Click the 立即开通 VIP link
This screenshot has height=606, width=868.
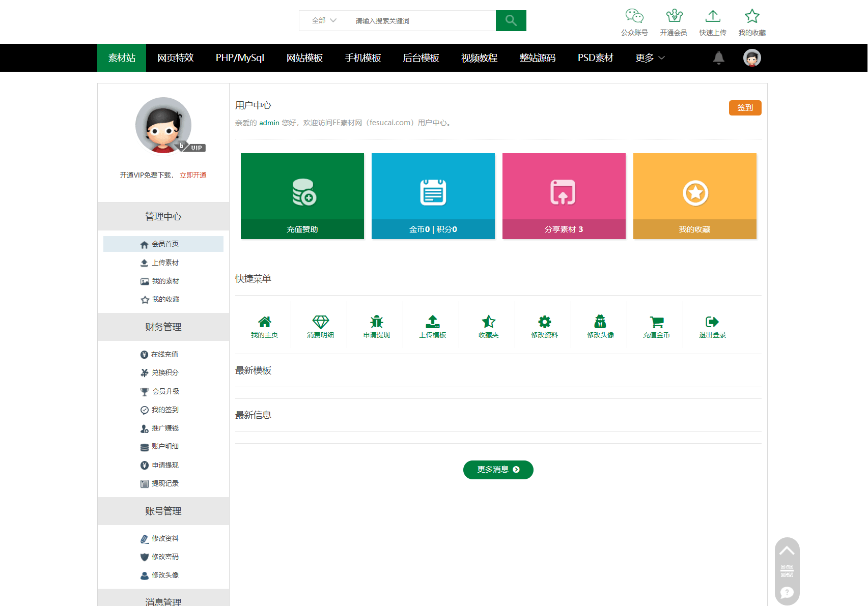pyautogui.click(x=192, y=175)
